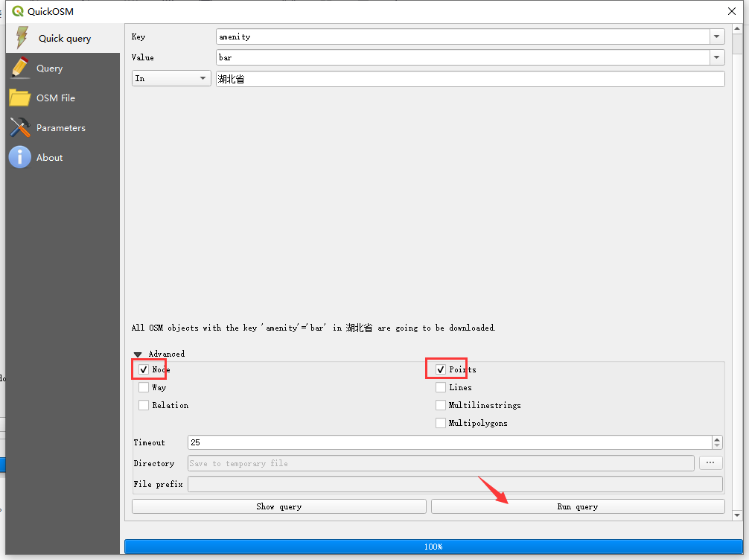This screenshot has height=560, width=749.
Task: Click the File prefix input field
Action: (x=455, y=484)
